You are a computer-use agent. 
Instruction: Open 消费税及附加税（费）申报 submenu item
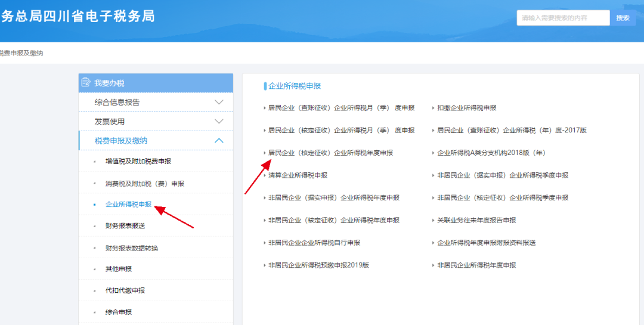[145, 184]
